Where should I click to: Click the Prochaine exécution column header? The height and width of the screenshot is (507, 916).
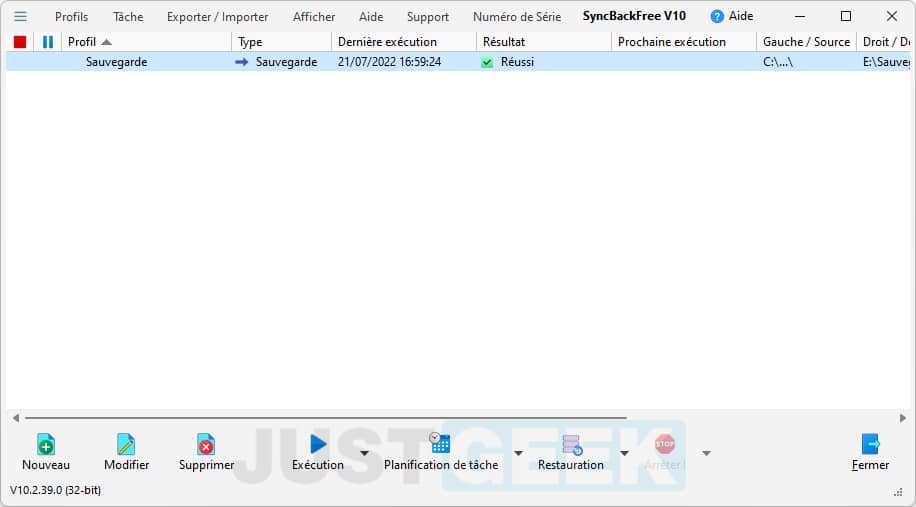[684, 42]
